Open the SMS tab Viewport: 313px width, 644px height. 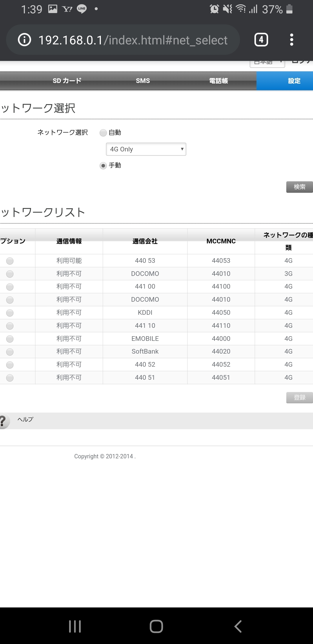(143, 81)
